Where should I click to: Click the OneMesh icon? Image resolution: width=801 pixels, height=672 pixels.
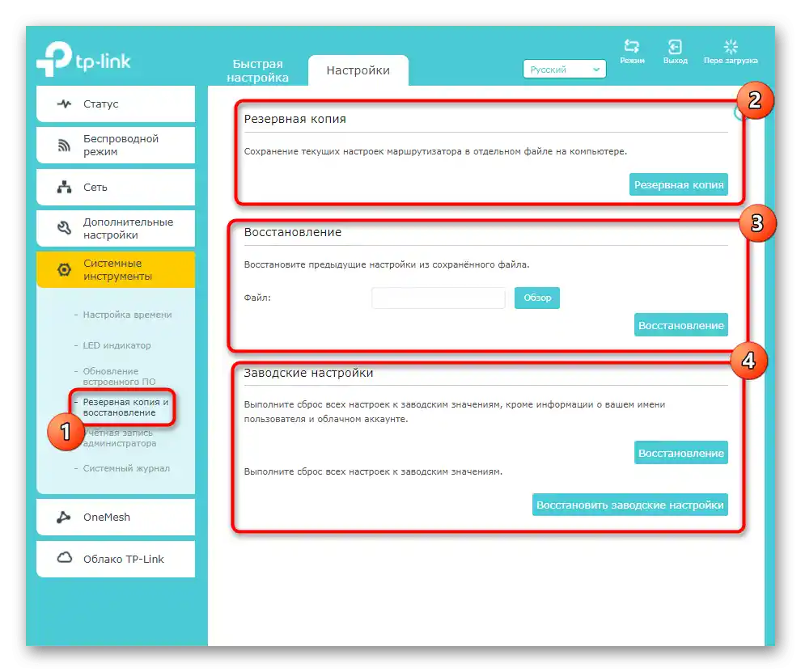(64, 517)
